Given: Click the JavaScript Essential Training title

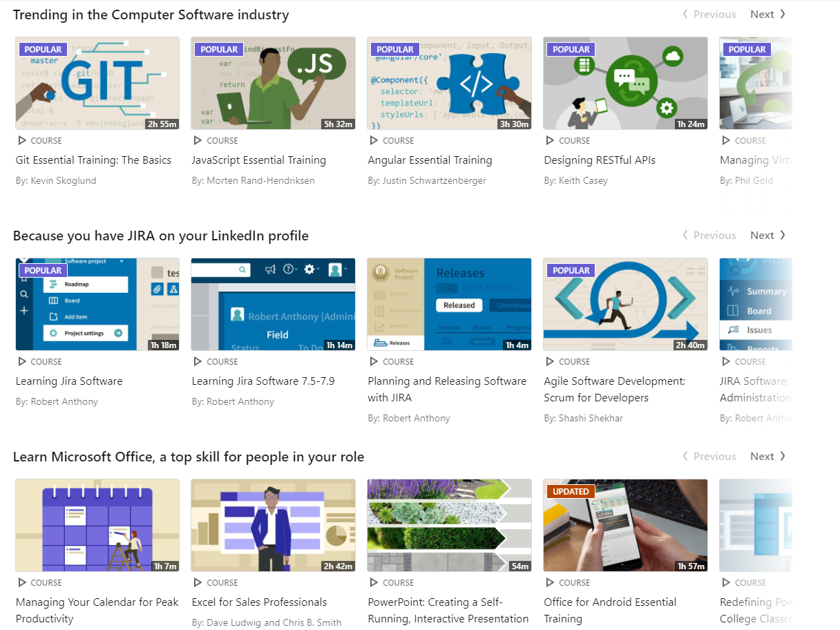Looking at the screenshot, I should click(259, 160).
